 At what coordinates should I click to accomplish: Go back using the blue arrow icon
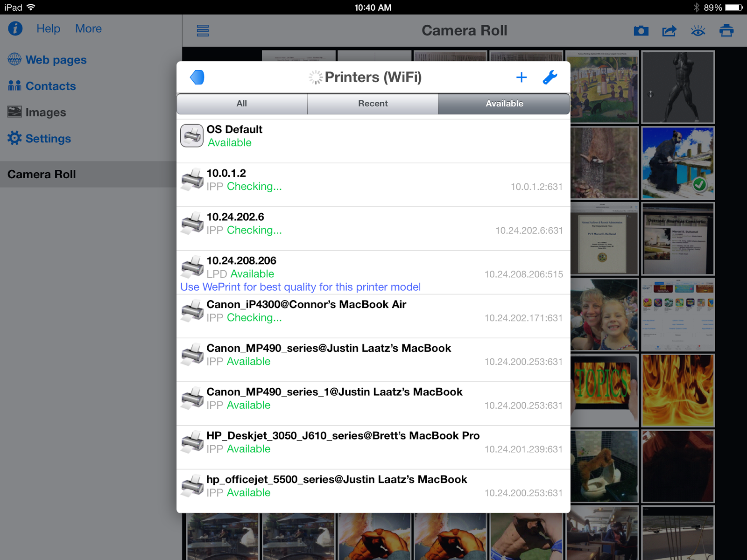(197, 77)
